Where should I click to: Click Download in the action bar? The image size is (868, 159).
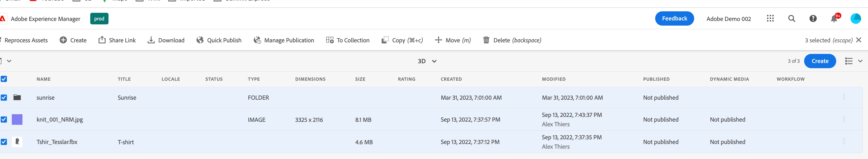(166, 40)
